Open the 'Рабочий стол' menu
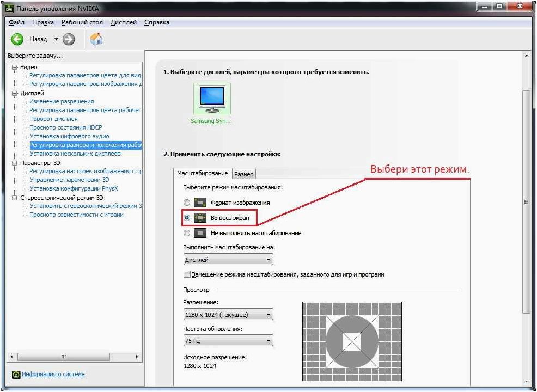Screen dimensions: 537x392 point(82,22)
